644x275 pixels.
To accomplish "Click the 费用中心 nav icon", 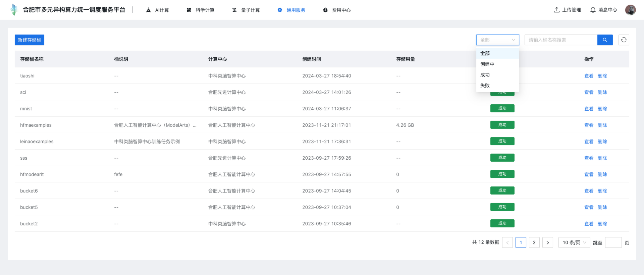I will click(x=325, y=10).
